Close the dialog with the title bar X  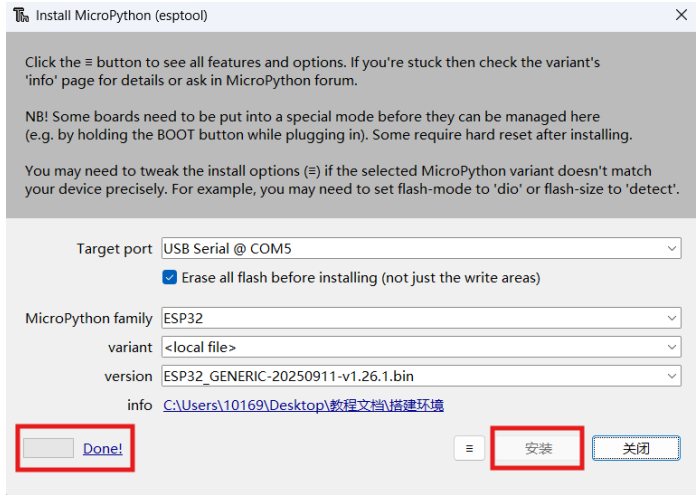click(x=678, y=16)
